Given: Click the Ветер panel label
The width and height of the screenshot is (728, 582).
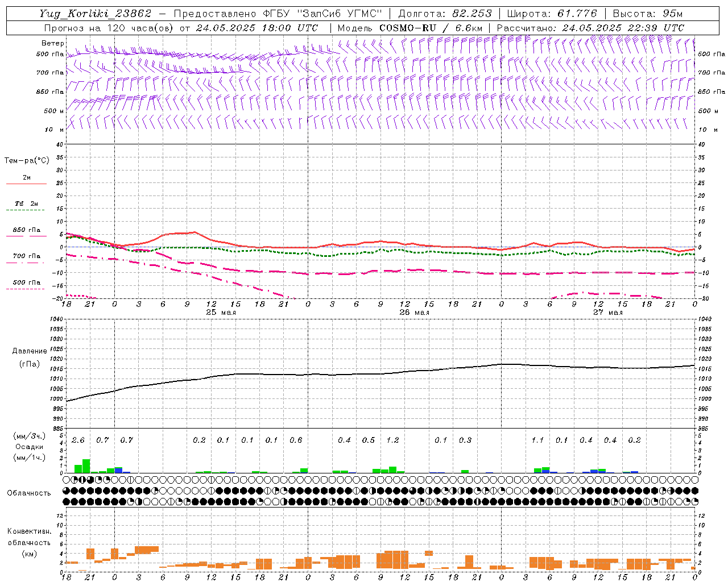Looking at the screenshot, I should (52, 43).
